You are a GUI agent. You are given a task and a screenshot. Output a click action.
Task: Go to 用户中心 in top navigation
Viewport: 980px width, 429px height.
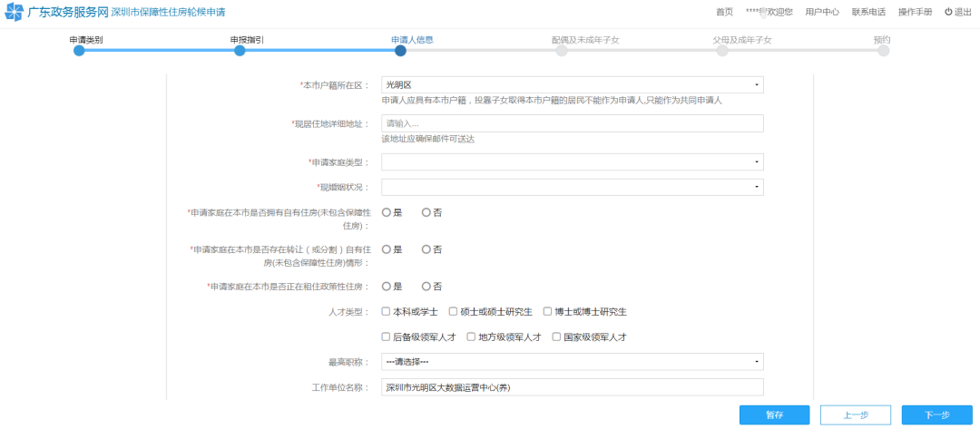point(821,12)
